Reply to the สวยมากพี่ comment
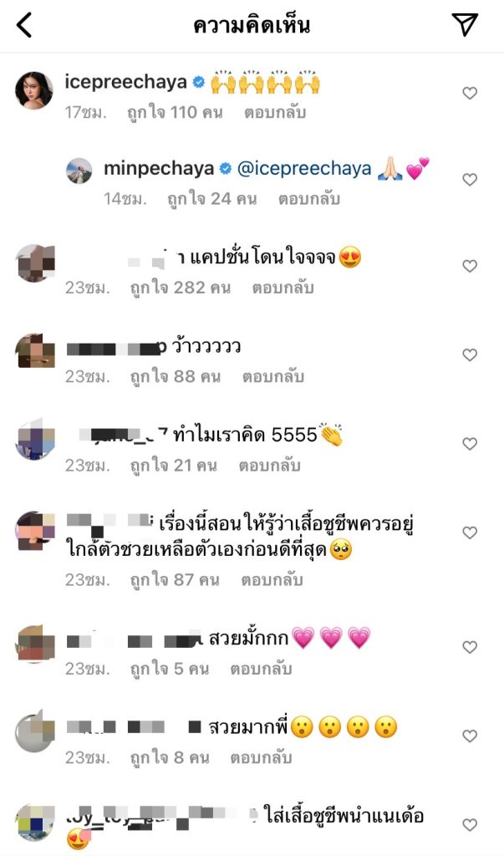The height and width of the screenshot is (856, 504). [261, 757]
